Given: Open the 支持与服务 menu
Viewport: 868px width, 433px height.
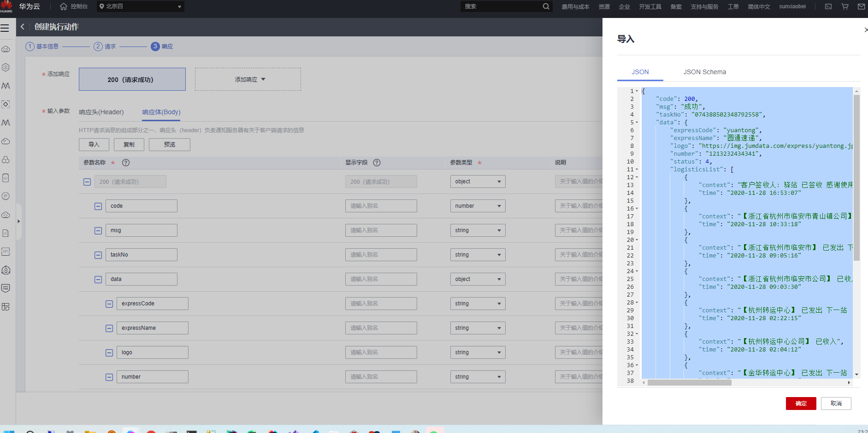Looking at the screenshot, I should click(x=704, y=6).
